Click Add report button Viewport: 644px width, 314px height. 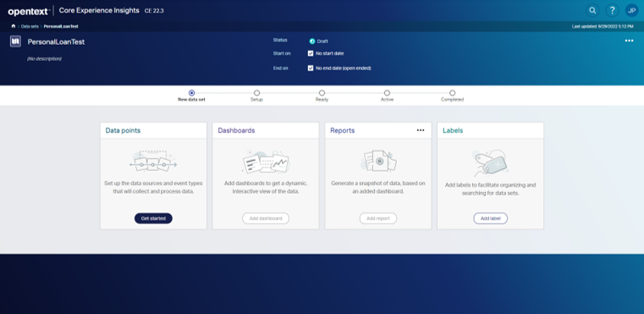pyautogui.click(x=378, y=218)
